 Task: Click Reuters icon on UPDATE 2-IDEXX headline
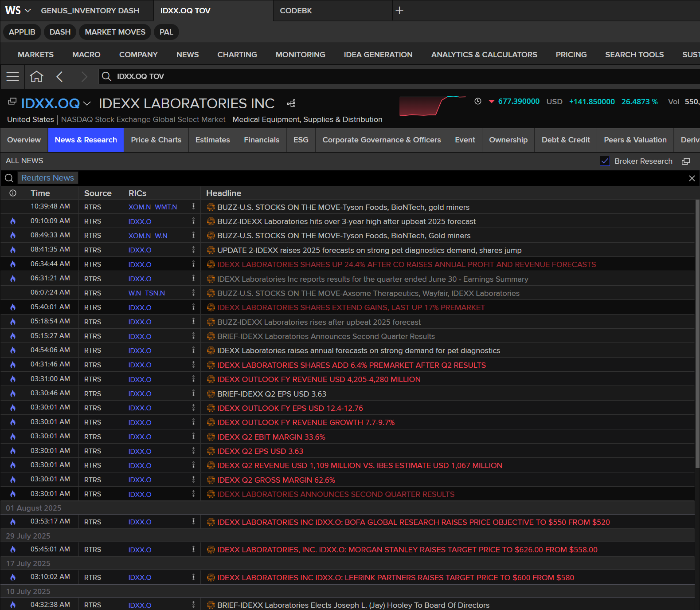pos(211,250)
